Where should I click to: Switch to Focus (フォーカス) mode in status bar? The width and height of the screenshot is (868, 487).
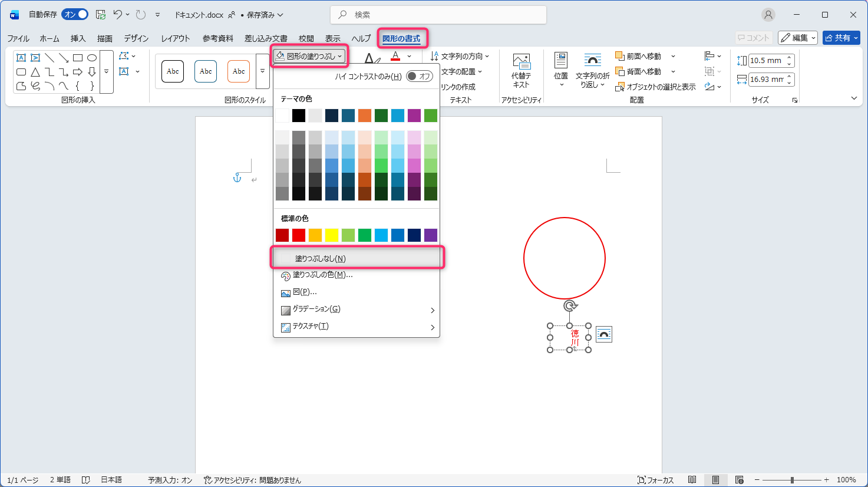coord(655,480)
